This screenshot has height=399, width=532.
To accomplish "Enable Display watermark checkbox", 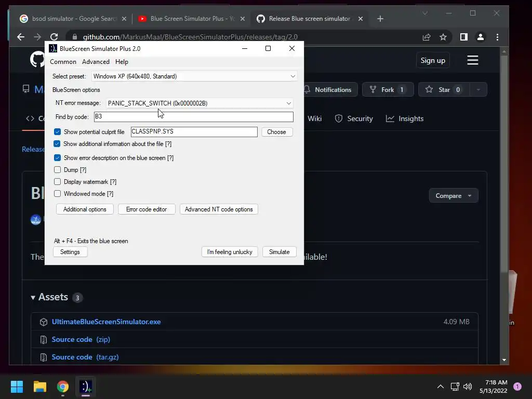I will tap(57, 181).
